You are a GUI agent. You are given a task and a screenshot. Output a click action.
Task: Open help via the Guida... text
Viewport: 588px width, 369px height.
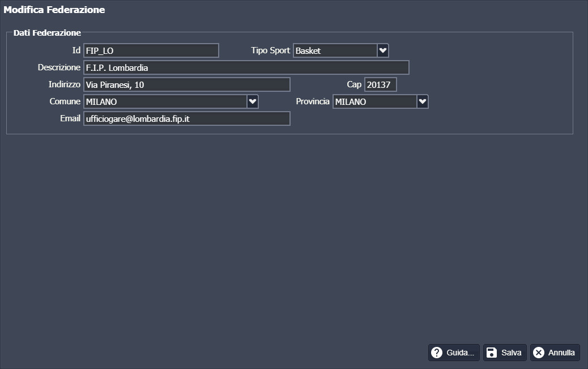click(460, 353)
